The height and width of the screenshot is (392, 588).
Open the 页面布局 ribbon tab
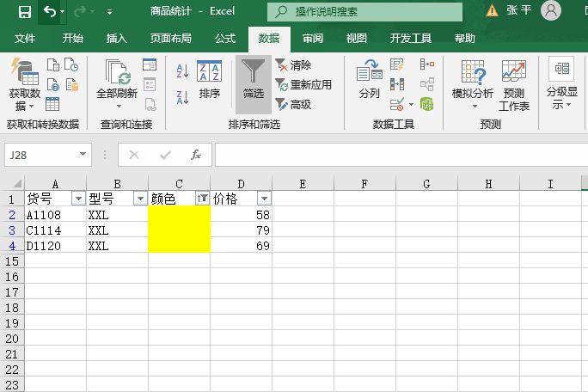click(171, 39)
